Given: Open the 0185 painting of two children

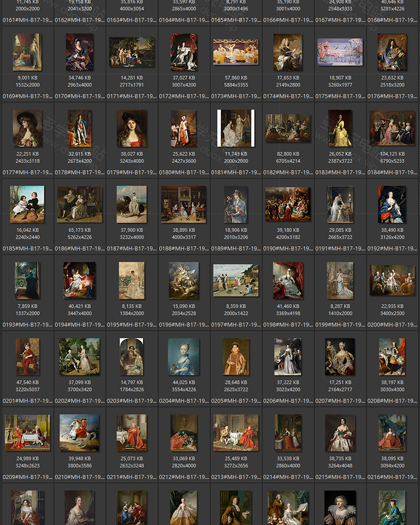Looking at the screenshot, I should (27, 204).
